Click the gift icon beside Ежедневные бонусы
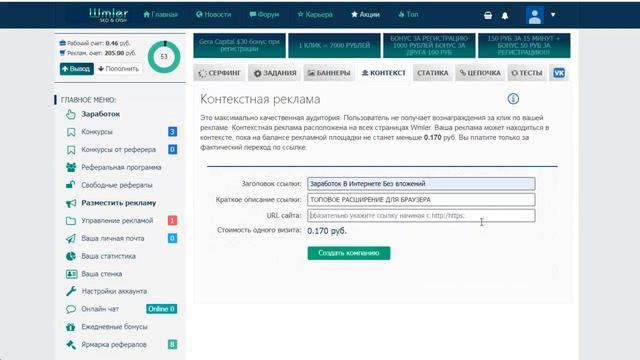The image size is (640, 360). (x=71, y=327)
